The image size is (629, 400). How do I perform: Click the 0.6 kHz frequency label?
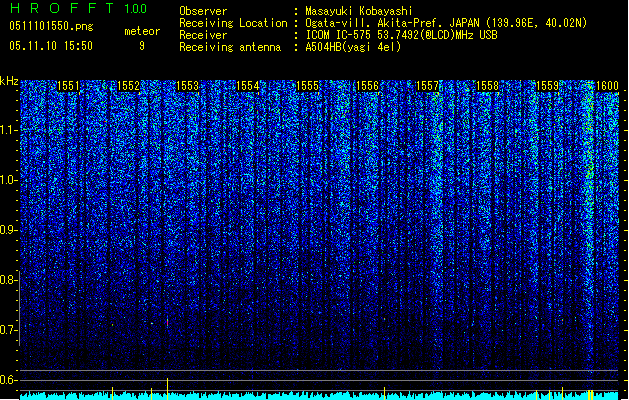(x=8, y=380)
